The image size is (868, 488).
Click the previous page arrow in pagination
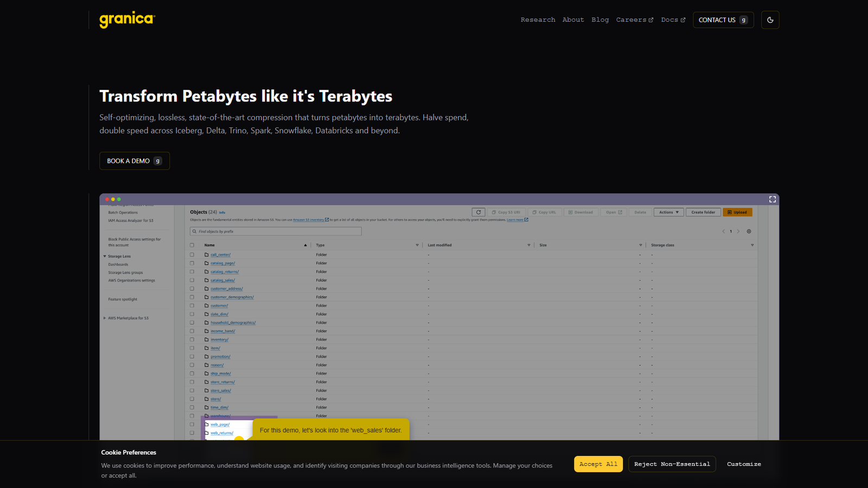point(724,232)
